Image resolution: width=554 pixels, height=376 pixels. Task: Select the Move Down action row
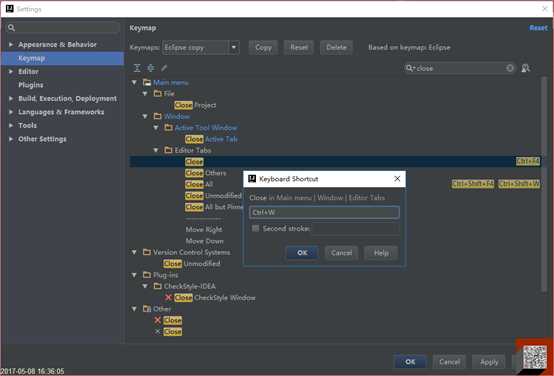(205, 241)
